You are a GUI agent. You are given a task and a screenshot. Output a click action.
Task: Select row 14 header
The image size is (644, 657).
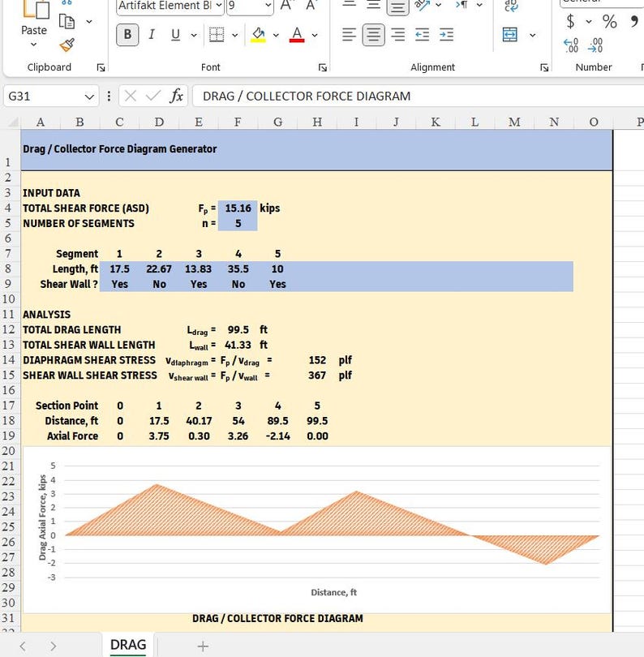point(9,360)
